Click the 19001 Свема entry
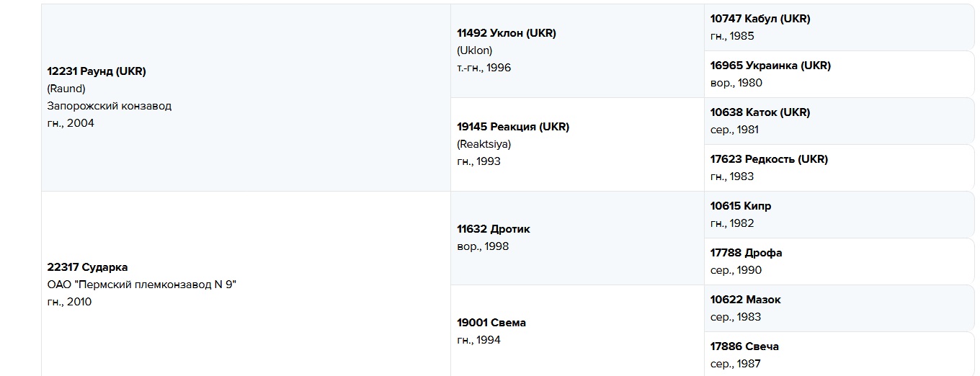This screenshot has height=376, width=980. [491, 323]
